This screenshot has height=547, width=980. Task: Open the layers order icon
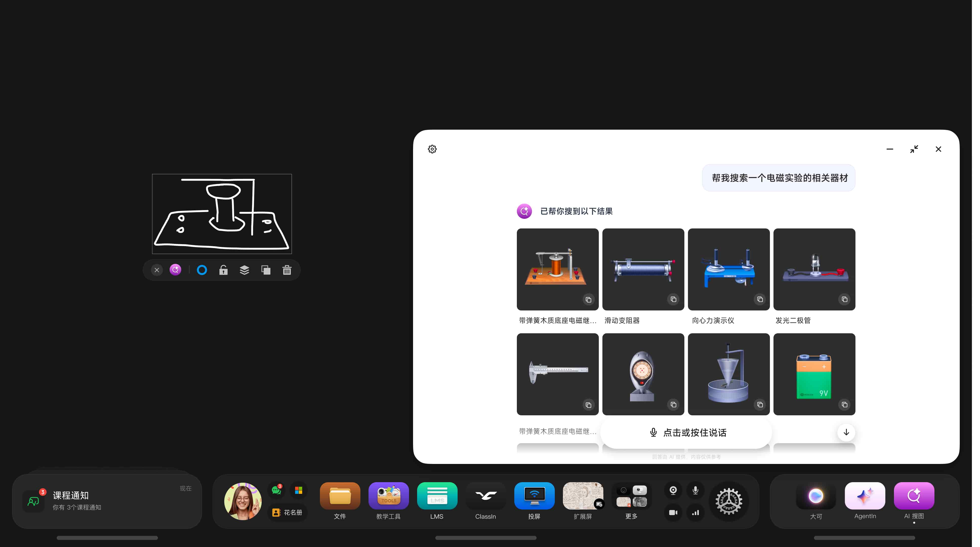(x=244, y=270)
